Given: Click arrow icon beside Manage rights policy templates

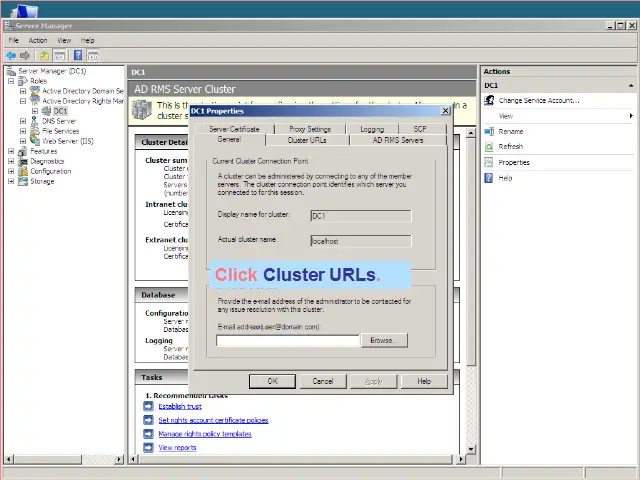Looking at the screenshot, I should 148,434.
